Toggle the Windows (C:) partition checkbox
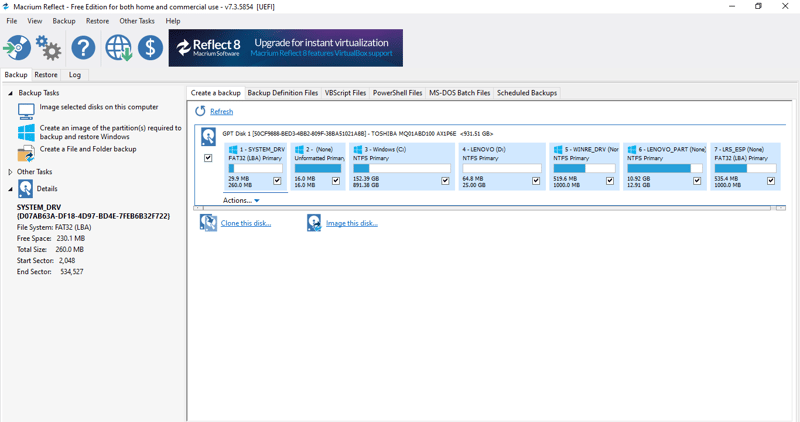This screenshot has width=800, height=422. [445, 181]
